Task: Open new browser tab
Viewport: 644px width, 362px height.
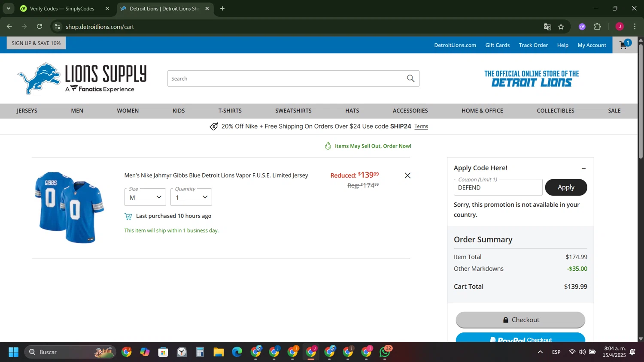Action: (222, 9)
